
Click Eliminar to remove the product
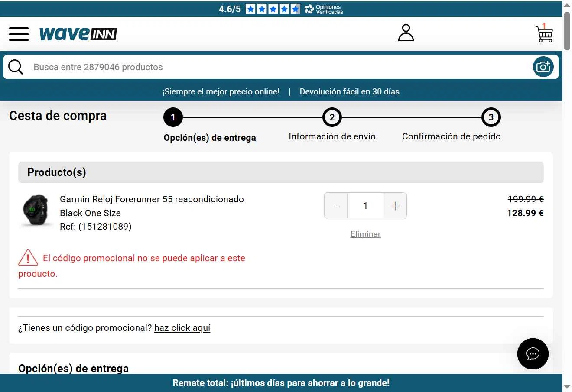(366, 234)
